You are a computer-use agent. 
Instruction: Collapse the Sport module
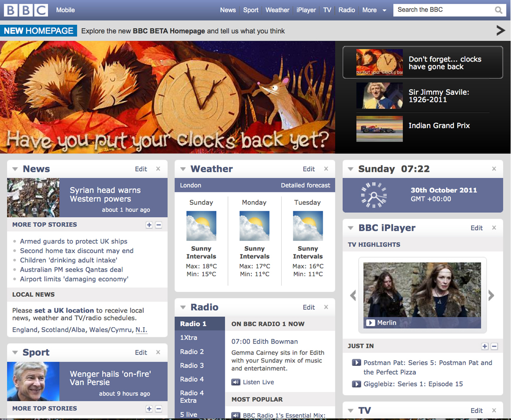pyautogui.click(x=15, y=353)
